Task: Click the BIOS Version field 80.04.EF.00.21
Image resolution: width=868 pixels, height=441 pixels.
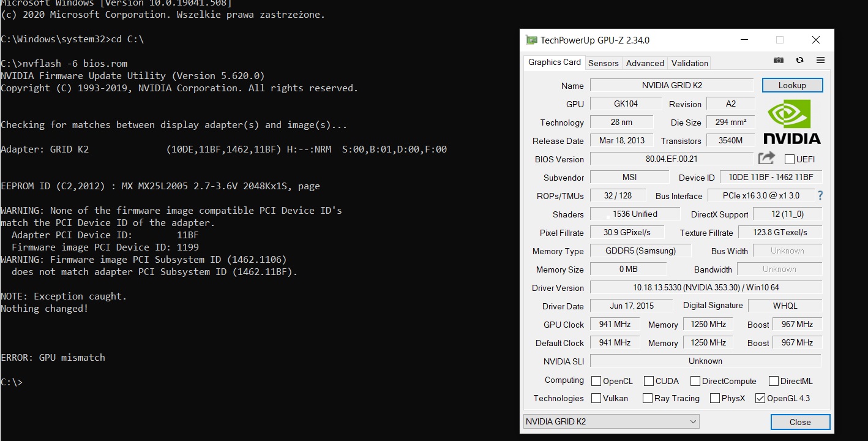Action: pos(672,159)
